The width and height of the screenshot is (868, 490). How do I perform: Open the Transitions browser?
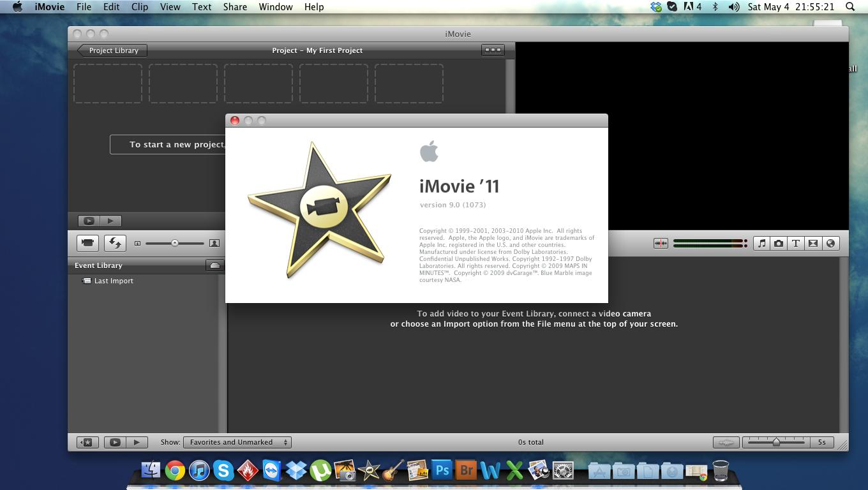[x=813, y=243]
